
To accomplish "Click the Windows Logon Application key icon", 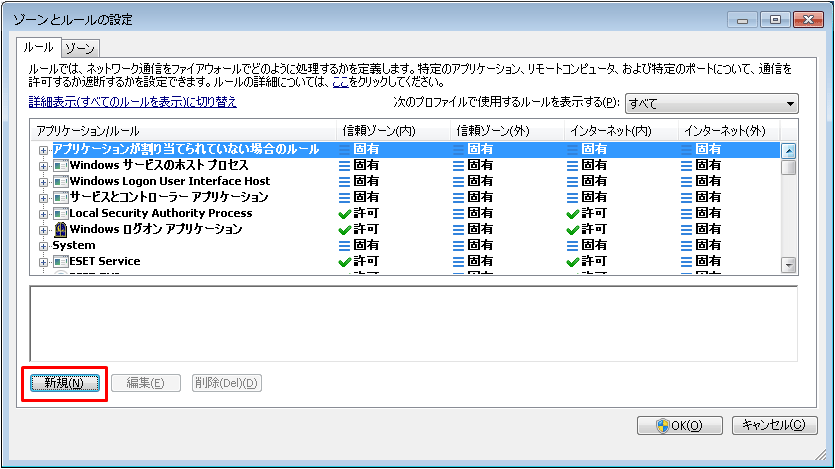I will click(x=59, y=229).
